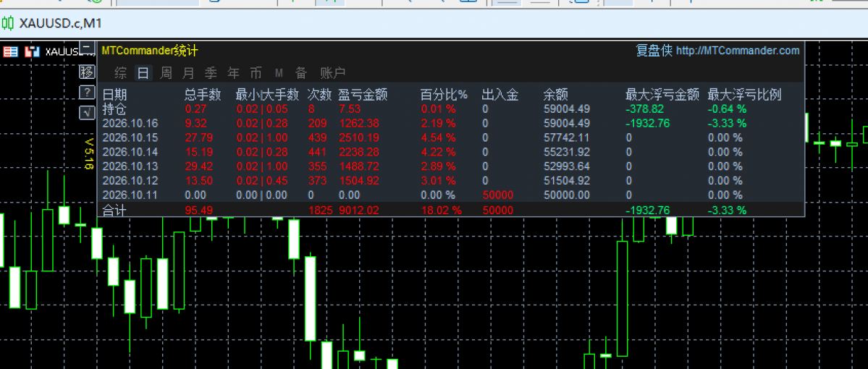
Task: Switch to the 周 weekly tab
Action: tap(166, 72)
